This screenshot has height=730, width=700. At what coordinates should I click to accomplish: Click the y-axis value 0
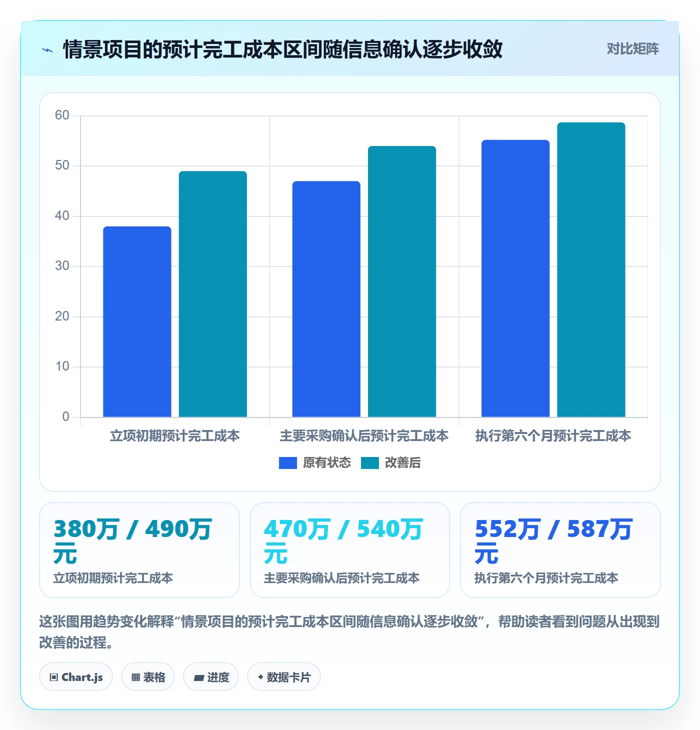coord(65,417)
